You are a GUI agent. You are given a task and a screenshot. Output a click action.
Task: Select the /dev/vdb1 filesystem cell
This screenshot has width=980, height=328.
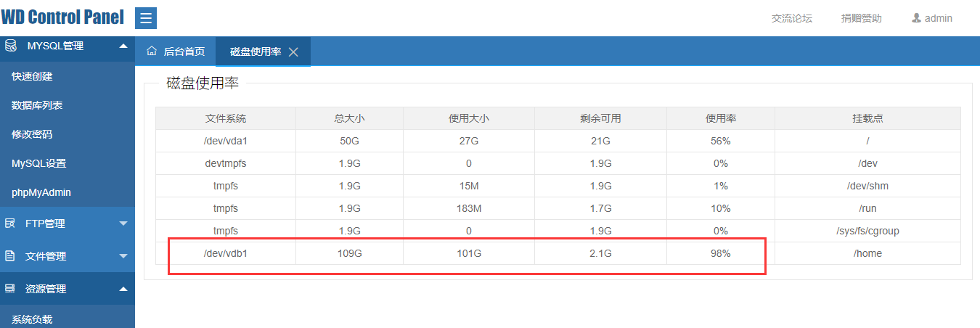click(x=226, y=253)
